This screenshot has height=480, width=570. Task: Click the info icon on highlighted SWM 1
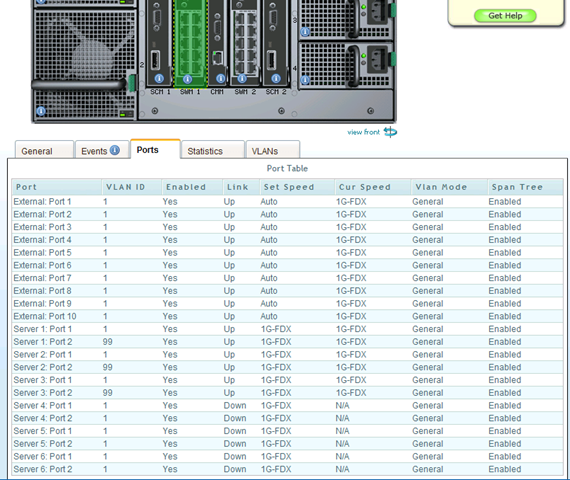(187, 79)
